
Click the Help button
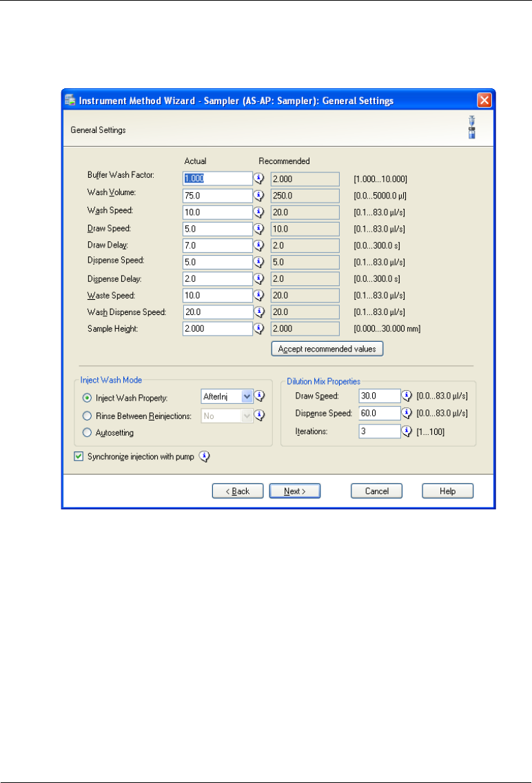(448, 491)
